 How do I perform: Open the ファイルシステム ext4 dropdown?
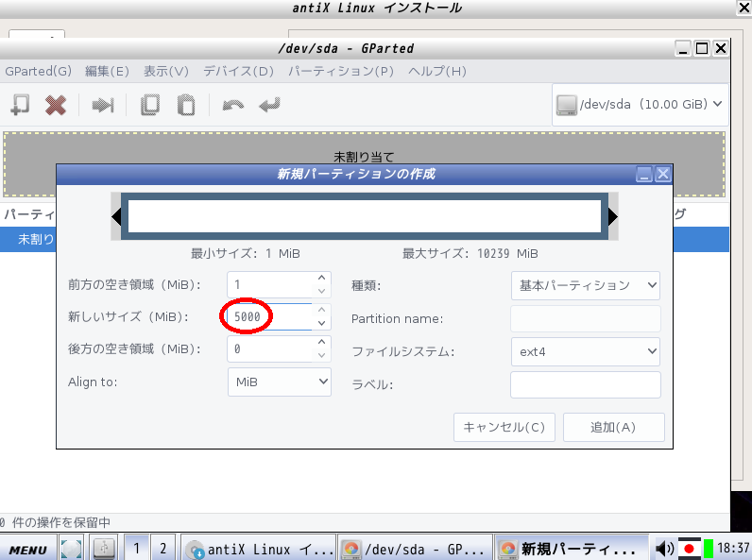[x=586, y=352]
